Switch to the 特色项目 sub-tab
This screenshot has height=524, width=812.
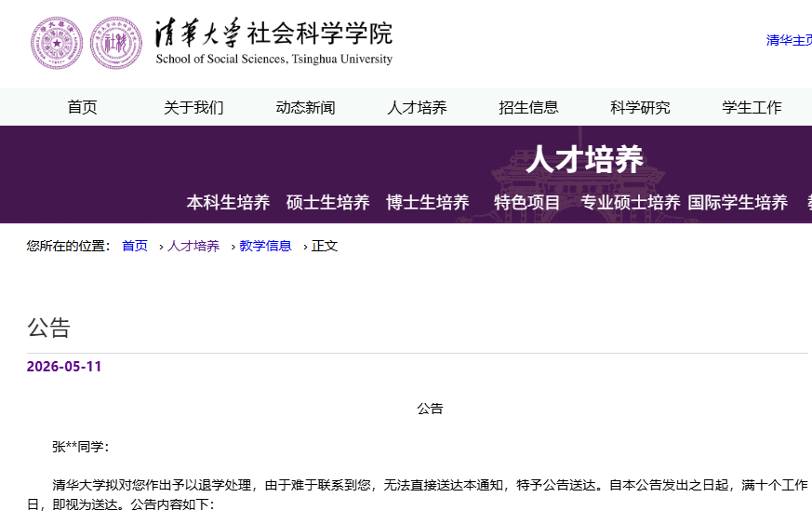click(x=527, y=202)
